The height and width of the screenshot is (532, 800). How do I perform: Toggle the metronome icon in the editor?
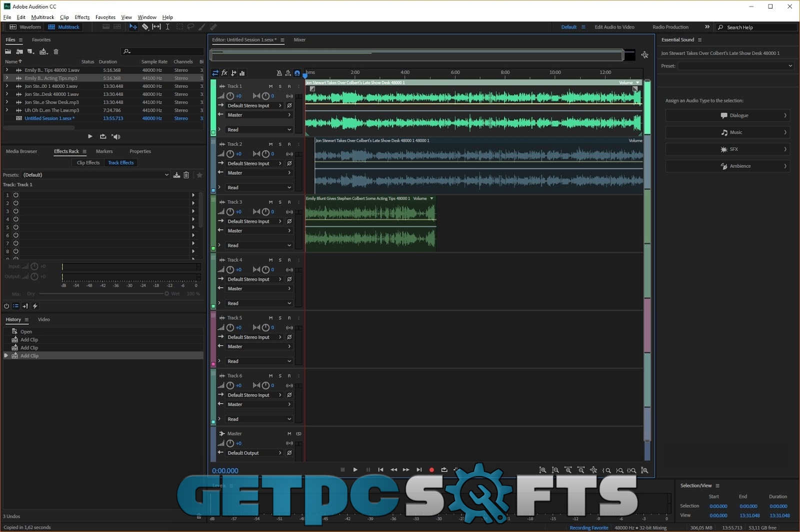point(279,73)
